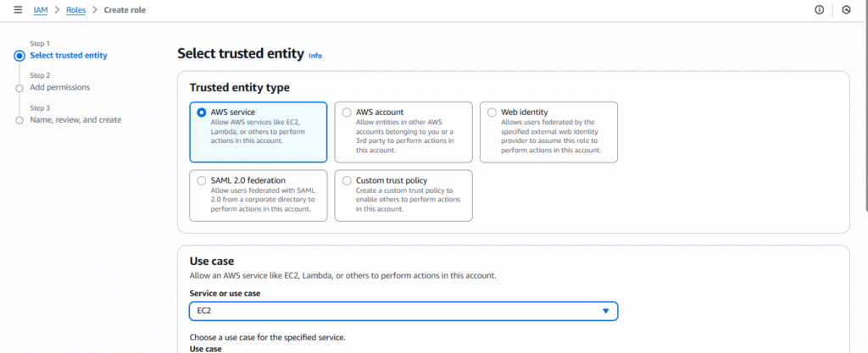The height and width of the screenshot is (353, 868).
Task: Open Info link beside Select trusted entity
Action: click(x=315, y=56)
